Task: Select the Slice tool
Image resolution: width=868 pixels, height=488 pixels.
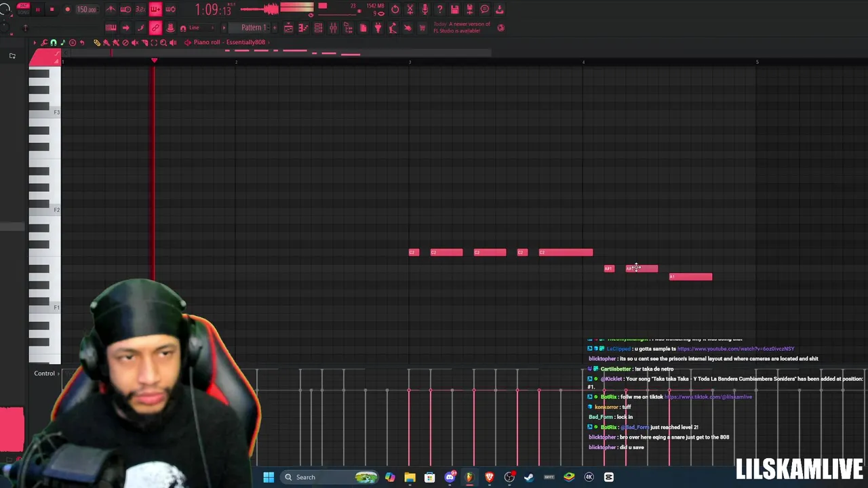Action: (144, 43)
